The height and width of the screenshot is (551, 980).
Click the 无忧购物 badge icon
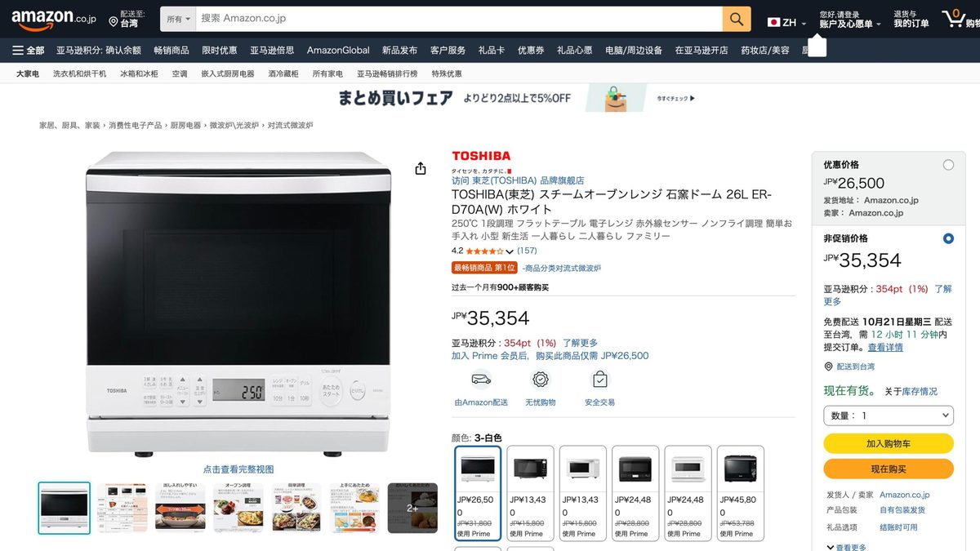click(540, 380)
